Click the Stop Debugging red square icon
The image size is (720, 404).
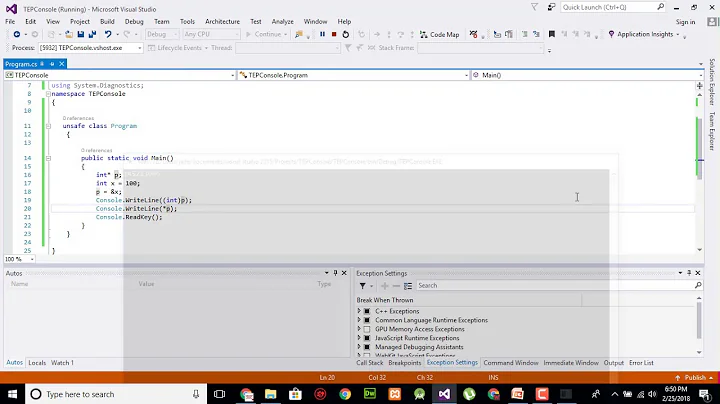click(x=334, y=34)
